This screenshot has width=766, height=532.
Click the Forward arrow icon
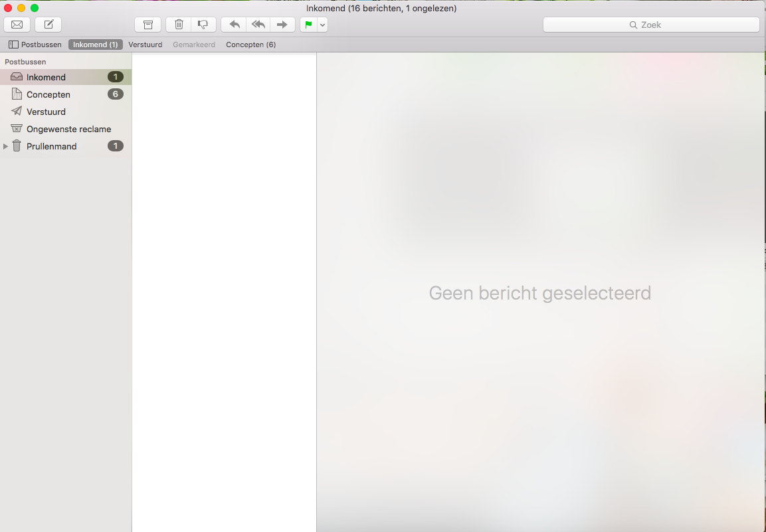(x=282, y=25)
